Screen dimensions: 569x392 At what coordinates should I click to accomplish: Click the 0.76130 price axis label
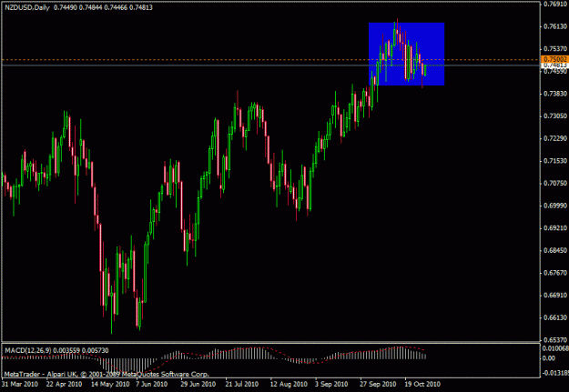click(555, 26)
